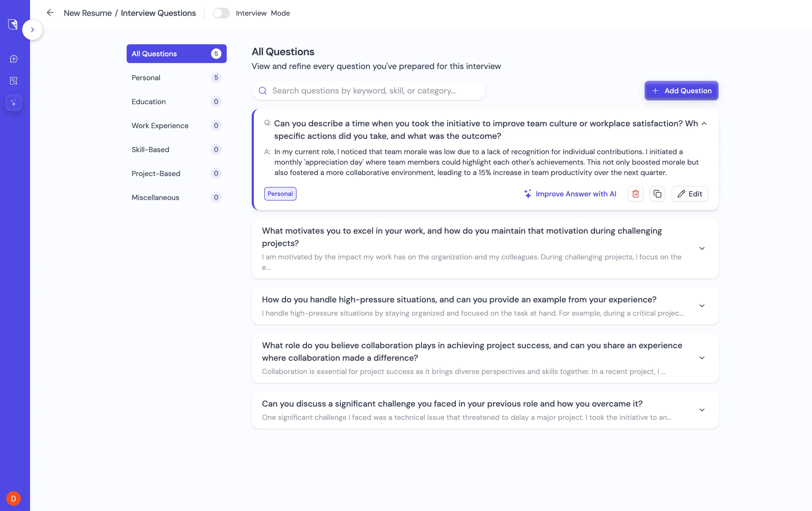Click the back arrow next to New Resume
Viewport: 812px width, 511px height.
click(50, 13)
